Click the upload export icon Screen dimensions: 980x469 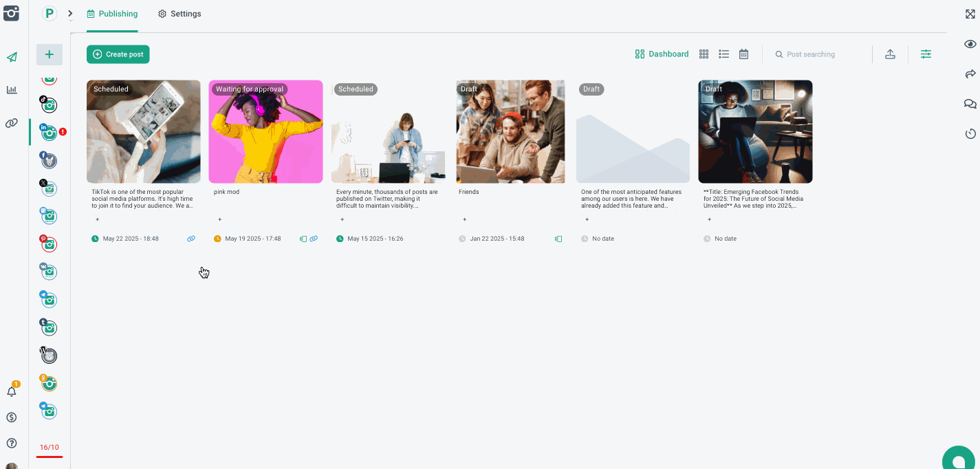coord(890,54)
